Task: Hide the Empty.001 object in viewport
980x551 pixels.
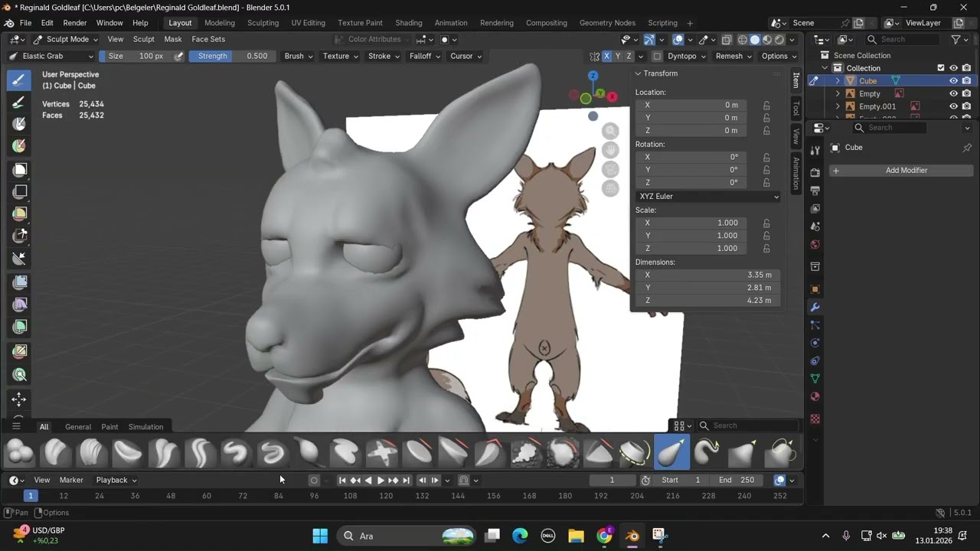Action: 954,106
